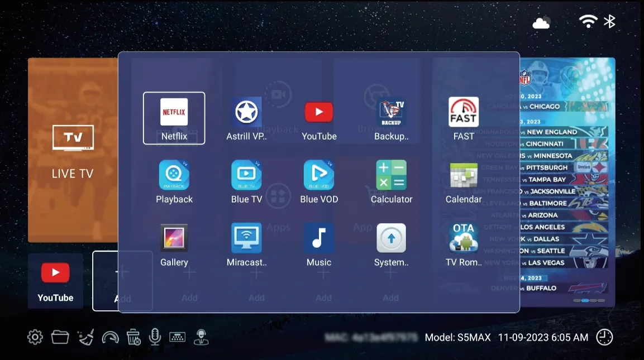Open the Calculator app
Image resolution: width=644 pixels, height=360 pixels.
(x=392, y=181)
